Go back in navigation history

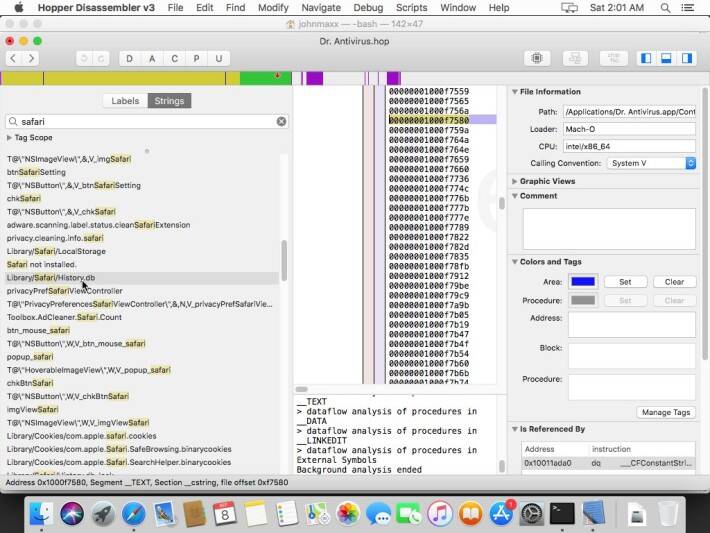point(14,58)
